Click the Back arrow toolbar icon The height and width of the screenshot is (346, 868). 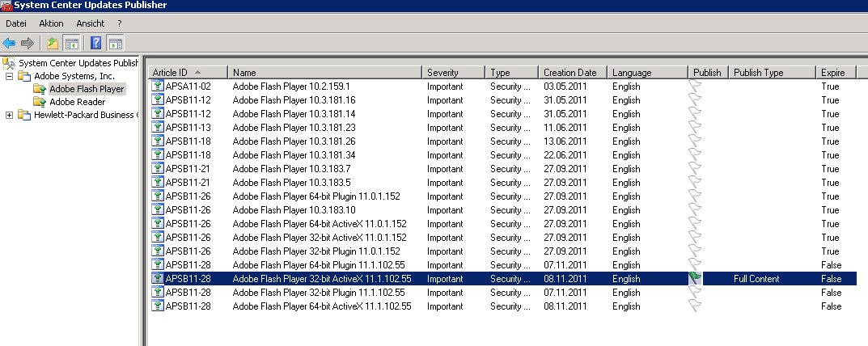(9, 43)
